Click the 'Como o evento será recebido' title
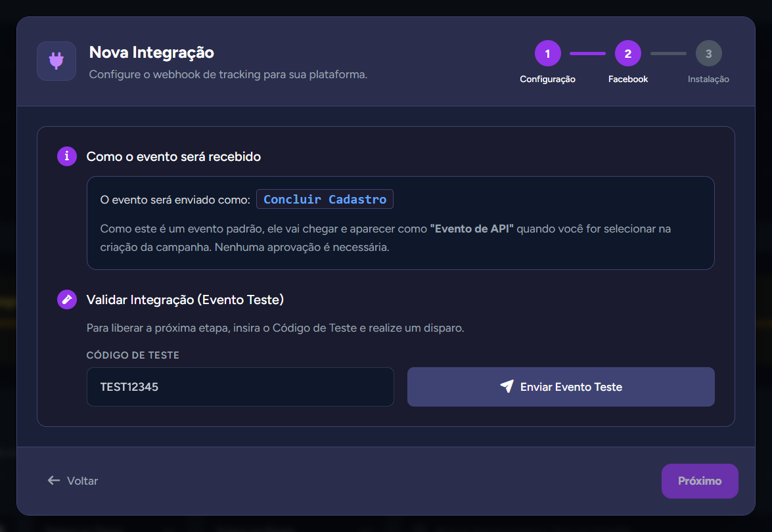 coord(173,156)
